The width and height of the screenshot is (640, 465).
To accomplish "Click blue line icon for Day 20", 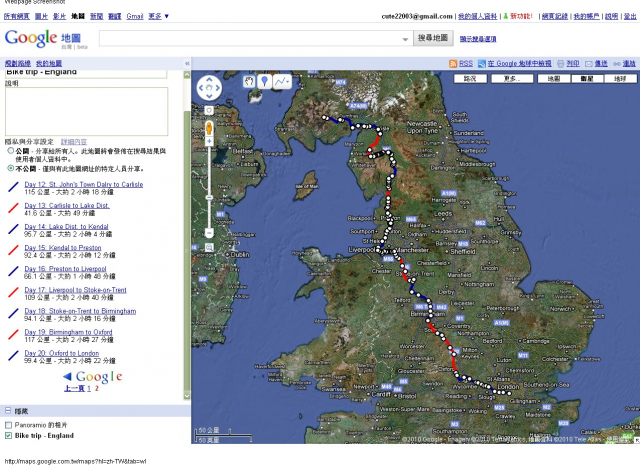I will tap(13, 356).
